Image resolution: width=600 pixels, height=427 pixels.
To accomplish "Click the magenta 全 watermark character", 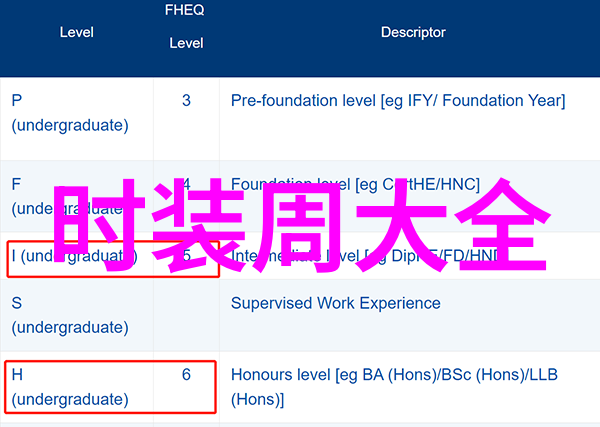I will (x=502, y=225).
